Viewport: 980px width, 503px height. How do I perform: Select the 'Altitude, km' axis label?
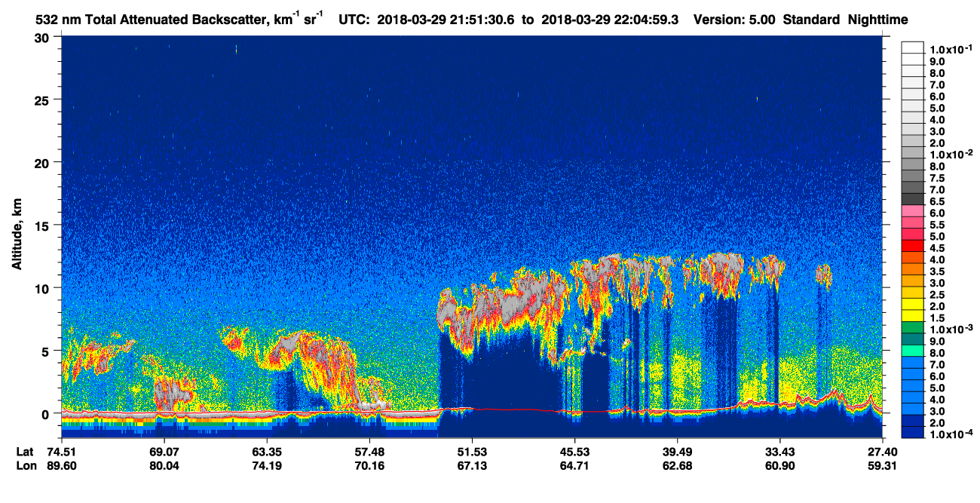18,235
